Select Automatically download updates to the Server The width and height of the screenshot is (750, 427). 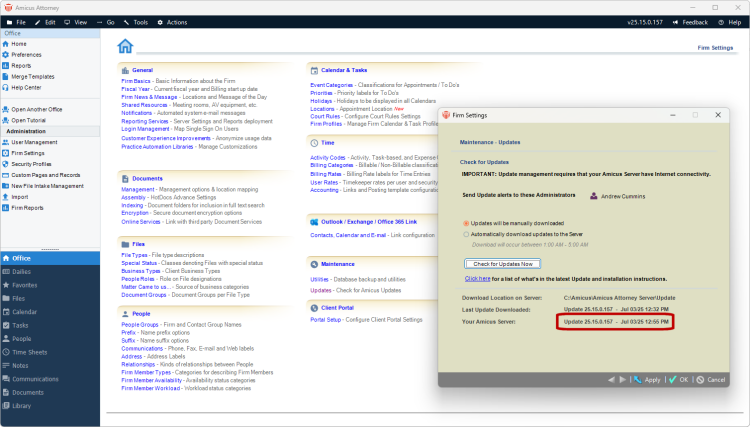[x=466, y=234]
